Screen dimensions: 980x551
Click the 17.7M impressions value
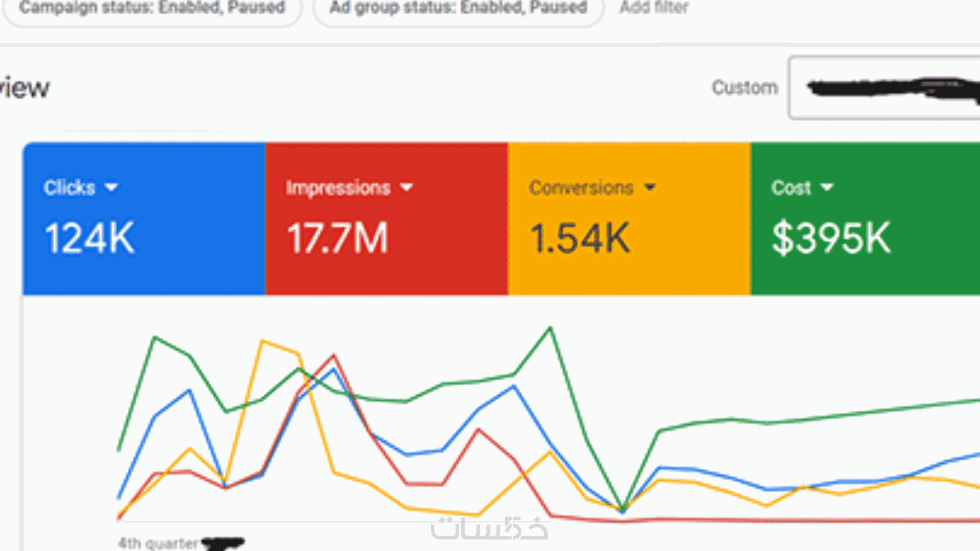click(337, 238)
